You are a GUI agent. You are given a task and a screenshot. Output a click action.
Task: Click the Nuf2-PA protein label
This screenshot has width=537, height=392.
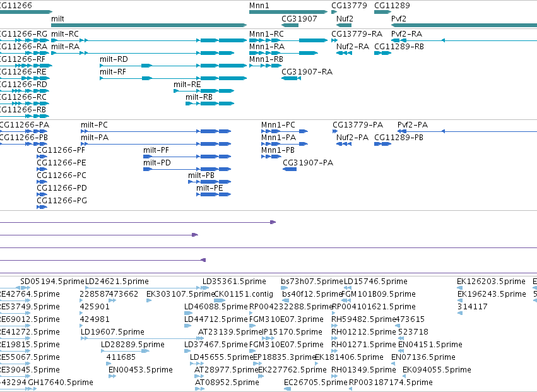point(352,138)
